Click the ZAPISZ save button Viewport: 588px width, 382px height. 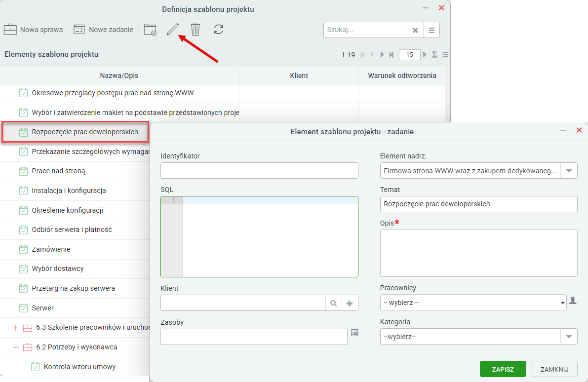(503, 369)
